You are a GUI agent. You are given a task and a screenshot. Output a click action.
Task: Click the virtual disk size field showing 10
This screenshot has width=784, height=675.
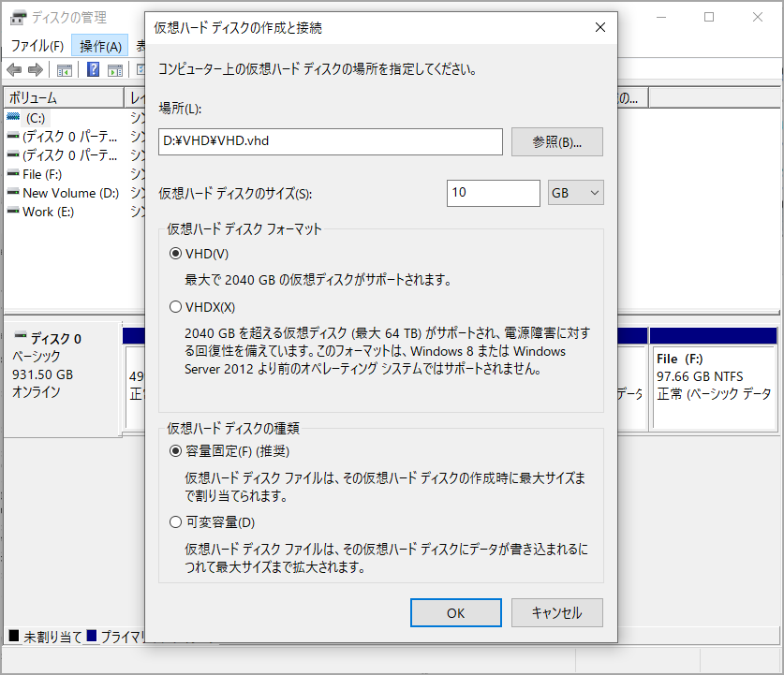(x=494, y=192)
